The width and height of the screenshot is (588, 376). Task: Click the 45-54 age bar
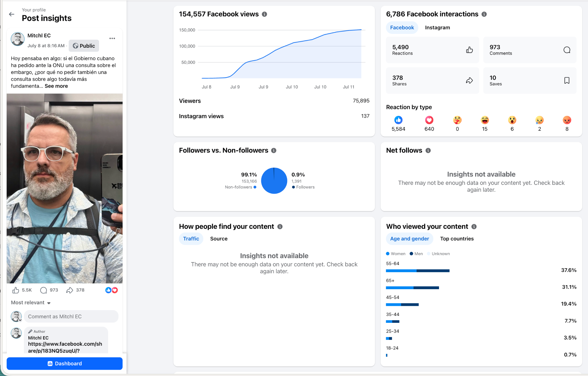pyautogui.click(x=402, y=304)
